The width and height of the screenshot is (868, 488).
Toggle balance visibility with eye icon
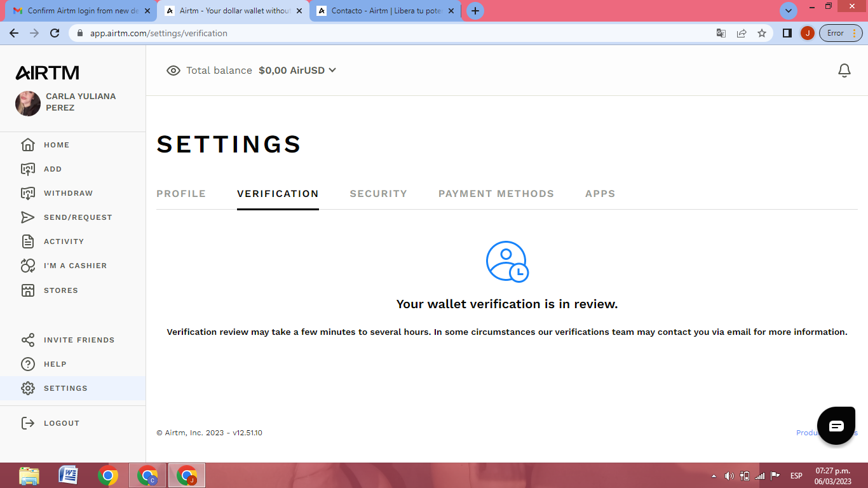pyautogui.click(x=173, y=71)
